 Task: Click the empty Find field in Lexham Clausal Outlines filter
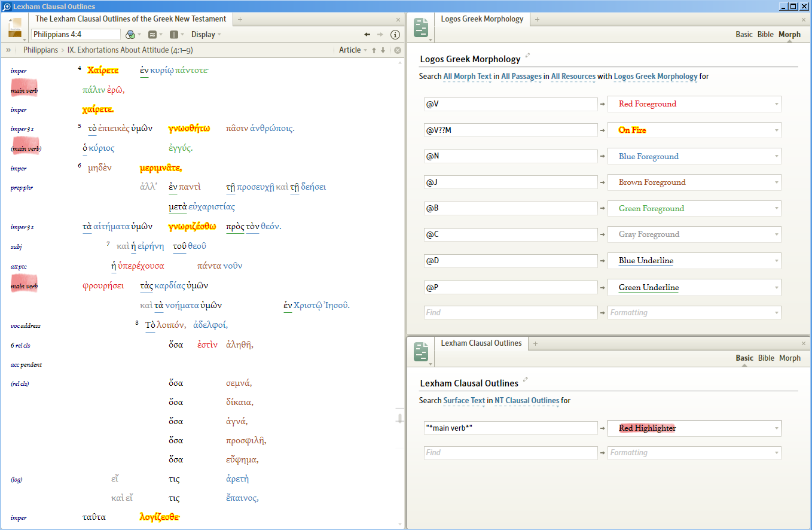point(511,453)
